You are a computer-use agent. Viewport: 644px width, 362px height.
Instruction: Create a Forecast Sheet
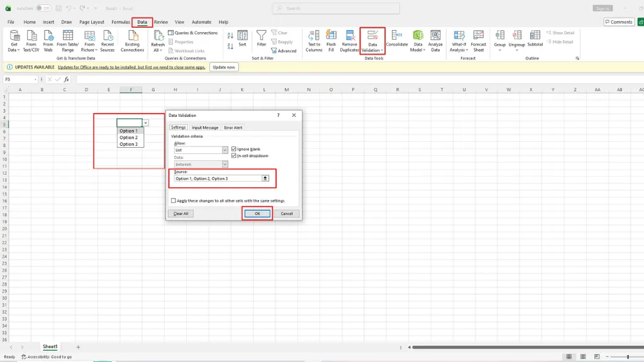pos(479,41)
